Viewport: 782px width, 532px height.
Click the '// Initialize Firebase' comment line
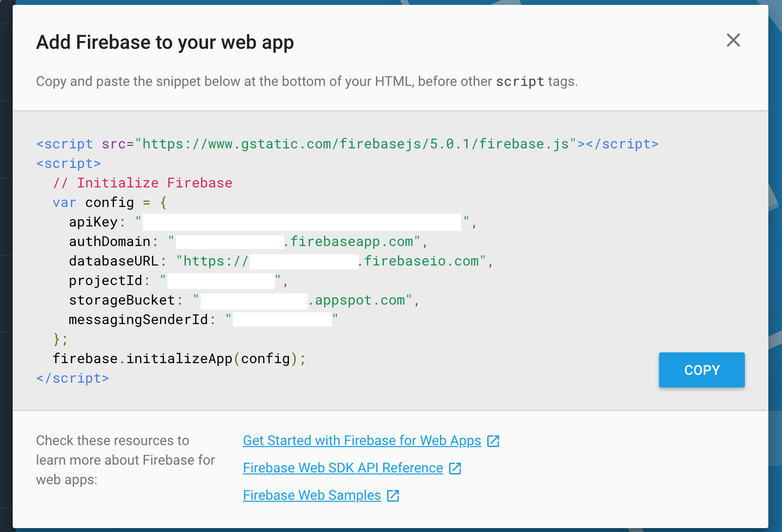tap(143, 183)
